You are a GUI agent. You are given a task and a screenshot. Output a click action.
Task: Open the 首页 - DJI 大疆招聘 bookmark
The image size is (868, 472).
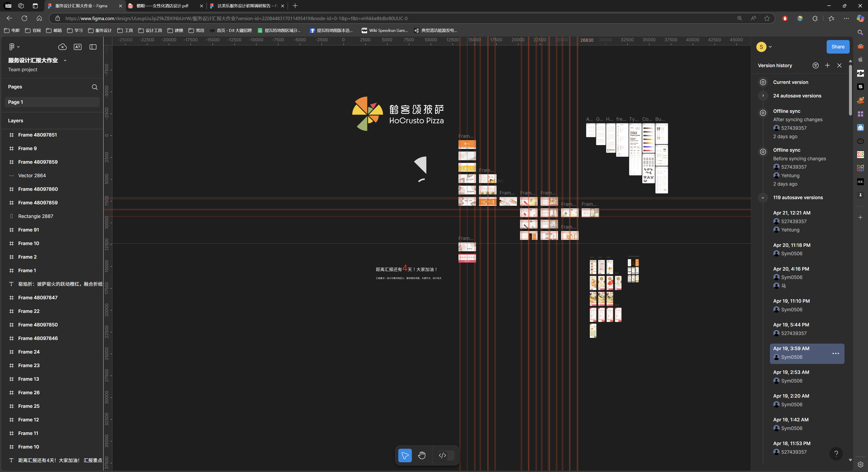click(231, 30)
